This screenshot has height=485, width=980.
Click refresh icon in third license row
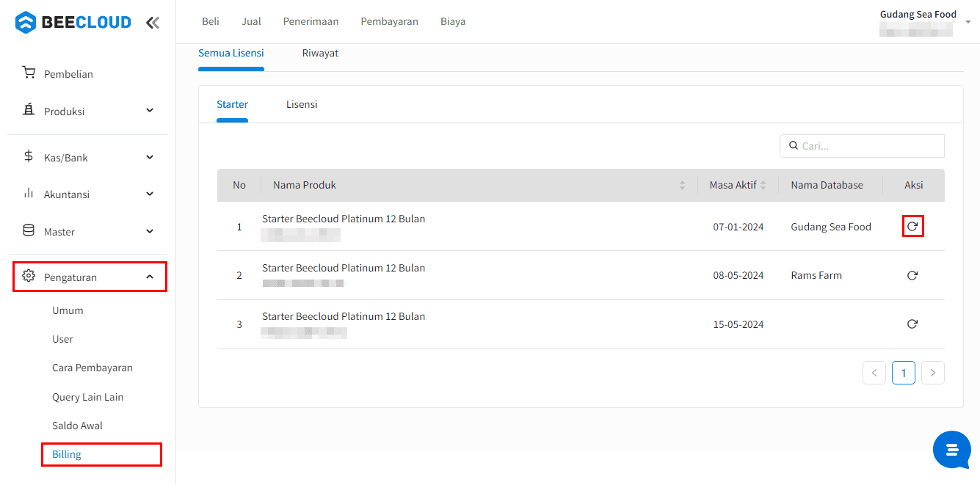pyautogui.click(x=912, y=324)
